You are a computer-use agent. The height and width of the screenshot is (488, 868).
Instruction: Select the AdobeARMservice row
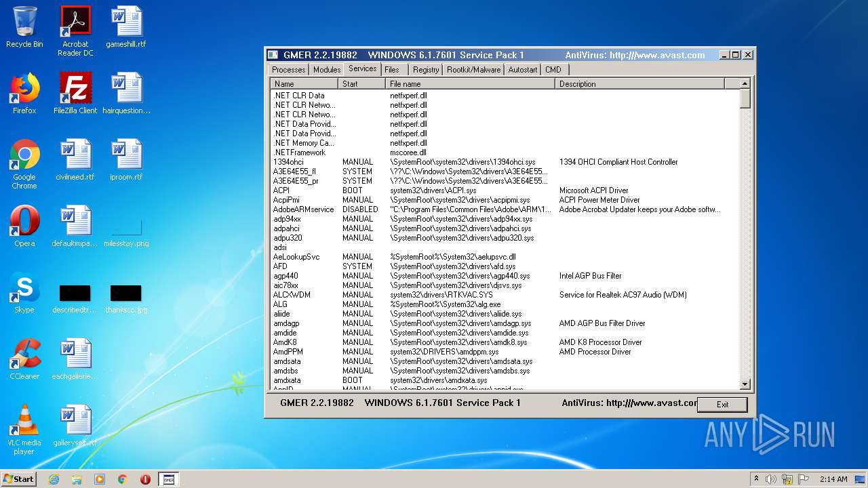(505, 209)
